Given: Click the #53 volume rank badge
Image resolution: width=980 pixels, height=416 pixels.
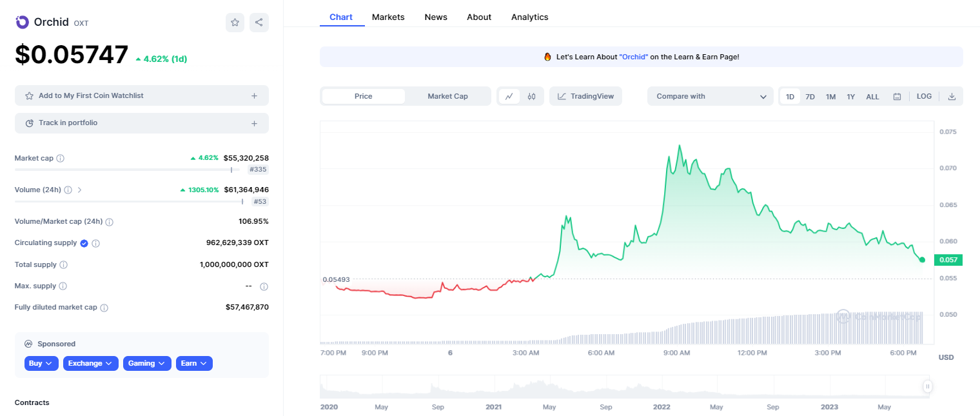Looking at the screenshot, I should click(x=260, y=201).
